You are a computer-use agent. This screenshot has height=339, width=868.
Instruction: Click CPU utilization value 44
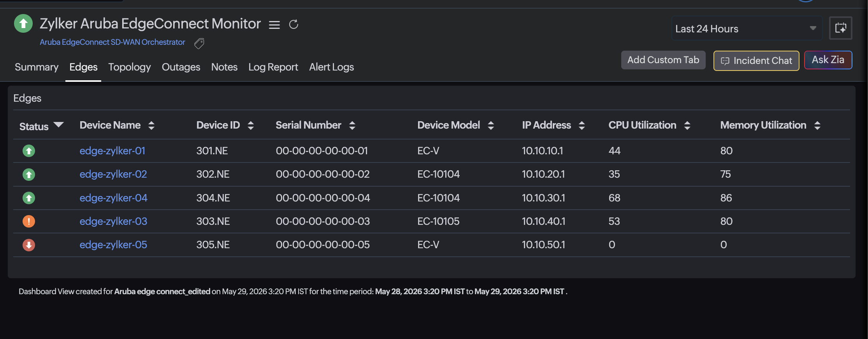[x=615, y=151]
